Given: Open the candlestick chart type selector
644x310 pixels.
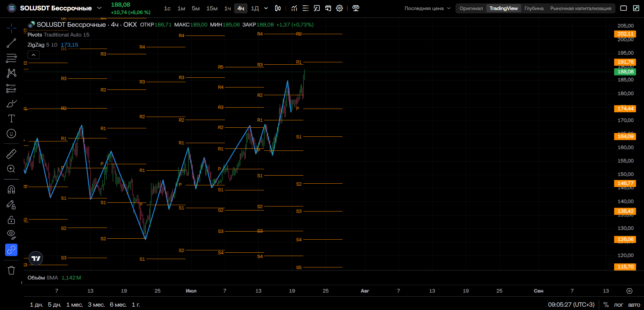Looking at the screenshot, I should pyautogui.click(x=278, y=8).
